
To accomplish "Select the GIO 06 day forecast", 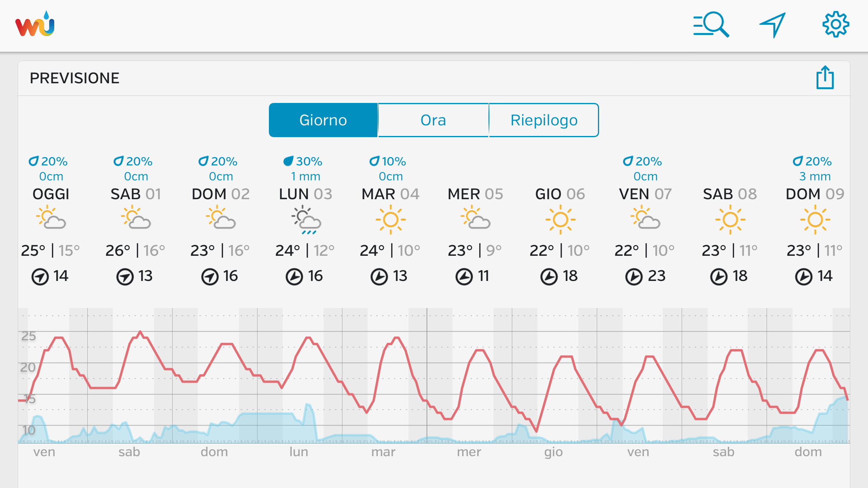I will (560, 194).
